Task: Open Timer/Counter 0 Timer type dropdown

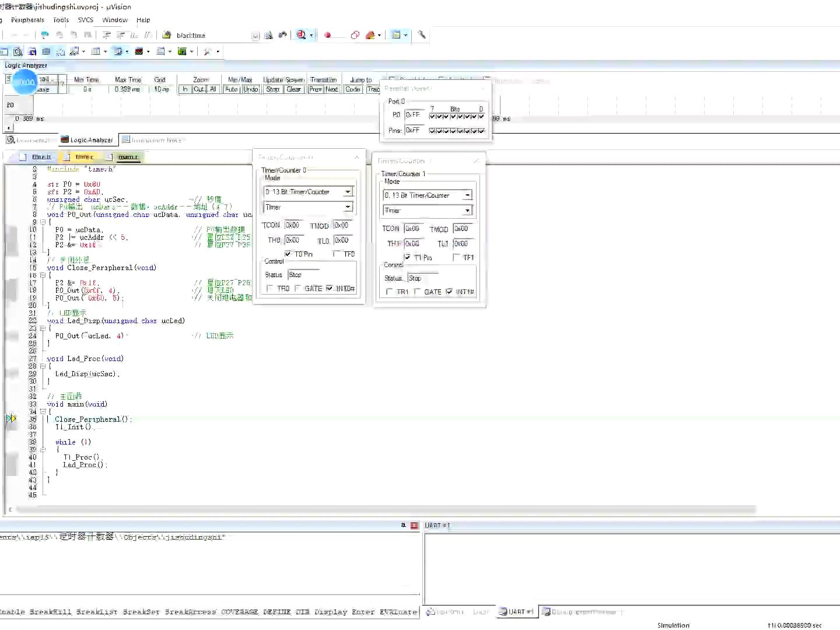Action: [348, 207]
